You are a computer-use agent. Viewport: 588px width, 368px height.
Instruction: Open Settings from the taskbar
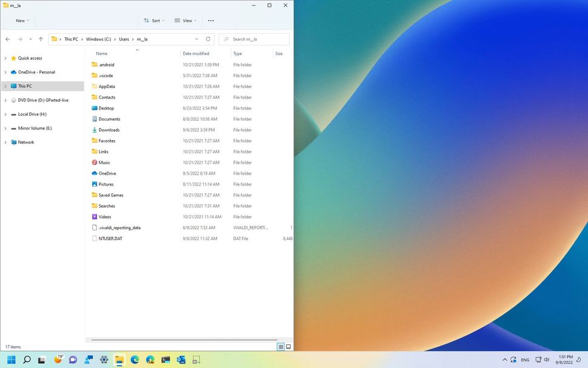click(x=103, y=360)
